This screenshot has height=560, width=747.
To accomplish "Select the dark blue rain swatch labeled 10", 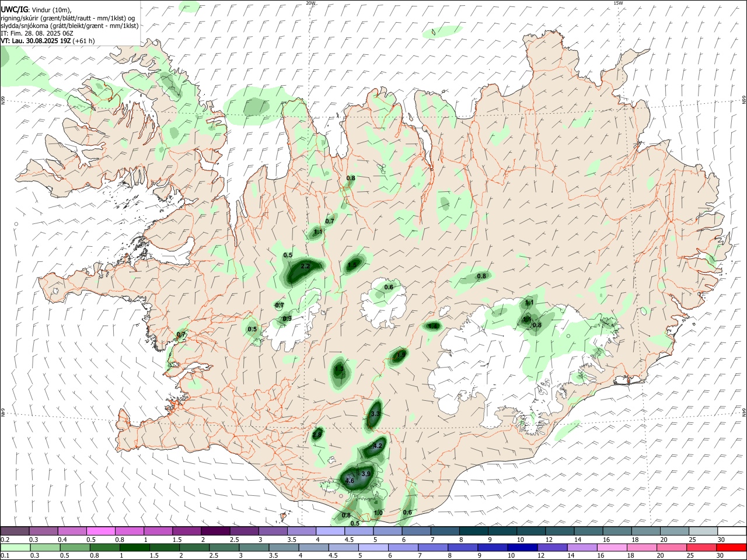I will click(522, 547).
